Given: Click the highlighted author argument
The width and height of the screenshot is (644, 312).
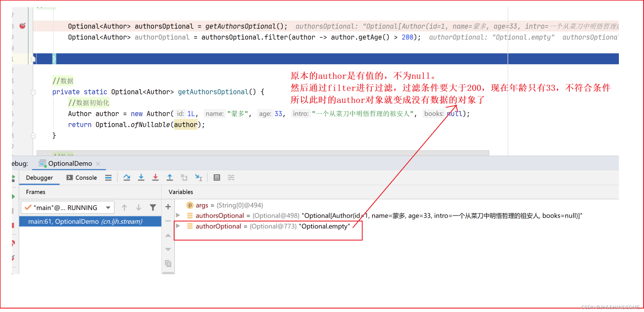Looking at the screenshot, I should (x=186, y=125).
